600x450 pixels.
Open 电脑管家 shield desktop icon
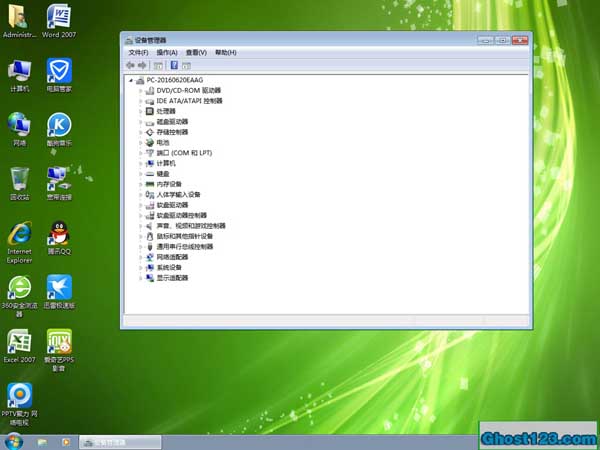(59, 75)
